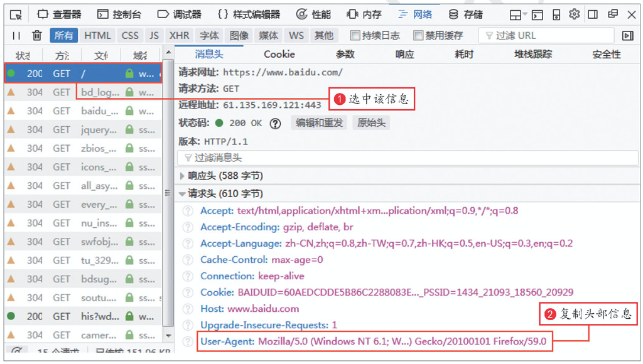Open the 存储 panel
643x364 pixels.
point(465,15)
